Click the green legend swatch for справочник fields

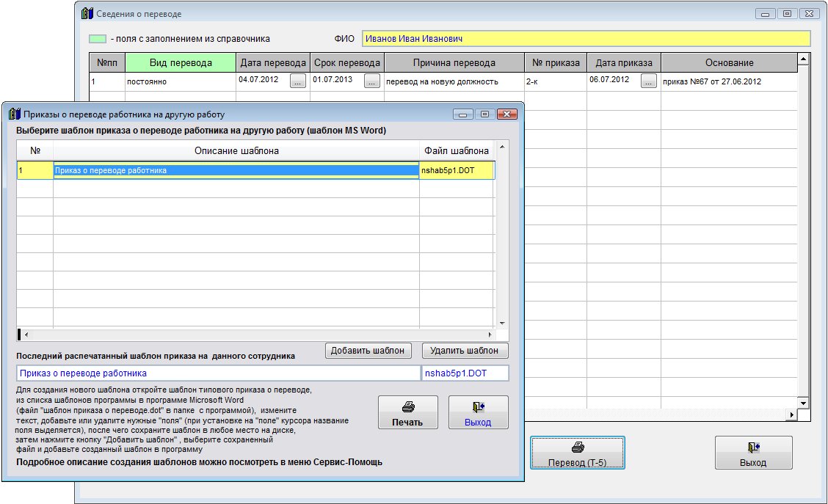[97, 39]
